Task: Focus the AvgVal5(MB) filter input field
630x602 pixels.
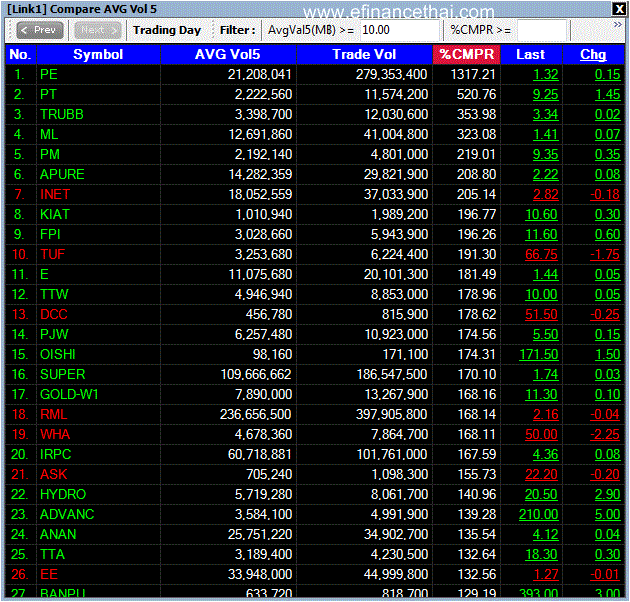Action: 399,30
